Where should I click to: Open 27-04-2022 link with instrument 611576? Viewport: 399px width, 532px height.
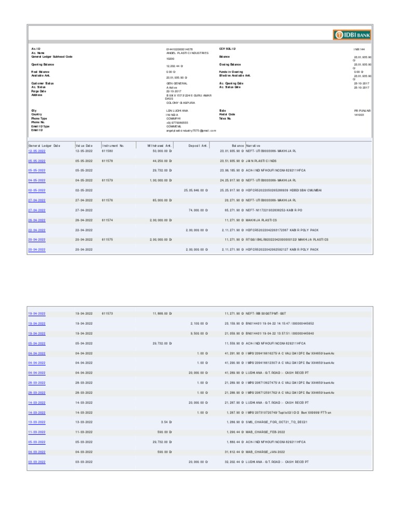[x=37, y=200]
